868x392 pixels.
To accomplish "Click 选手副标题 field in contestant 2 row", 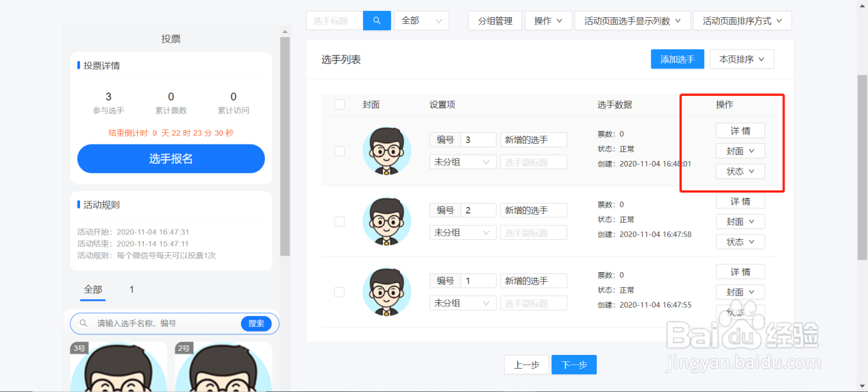I will tap(534, 232).
